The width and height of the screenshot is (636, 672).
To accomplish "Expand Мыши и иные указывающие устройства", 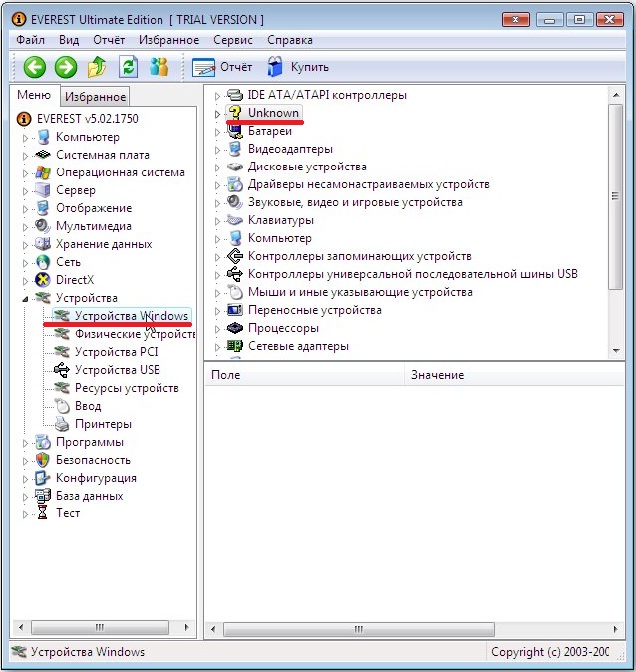I will (217, 293).
